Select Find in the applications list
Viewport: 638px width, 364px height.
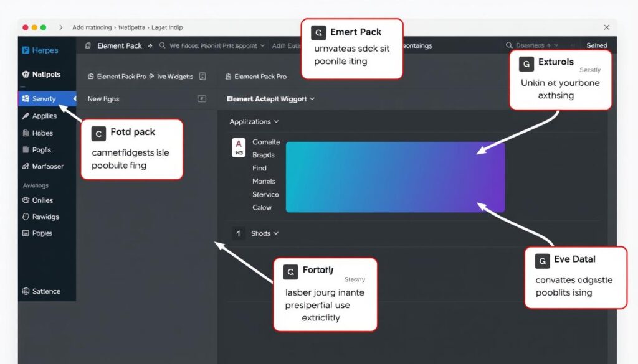click(259, 168)
